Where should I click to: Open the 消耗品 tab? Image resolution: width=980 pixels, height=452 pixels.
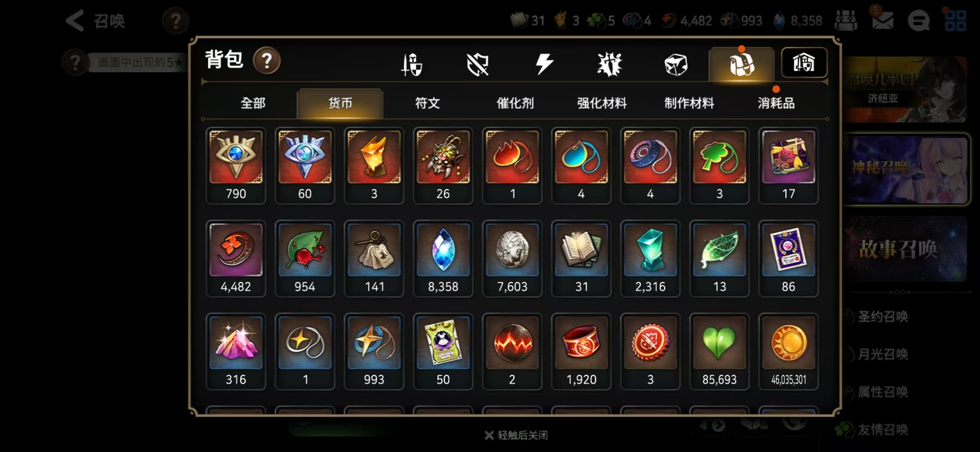point(776,103)
